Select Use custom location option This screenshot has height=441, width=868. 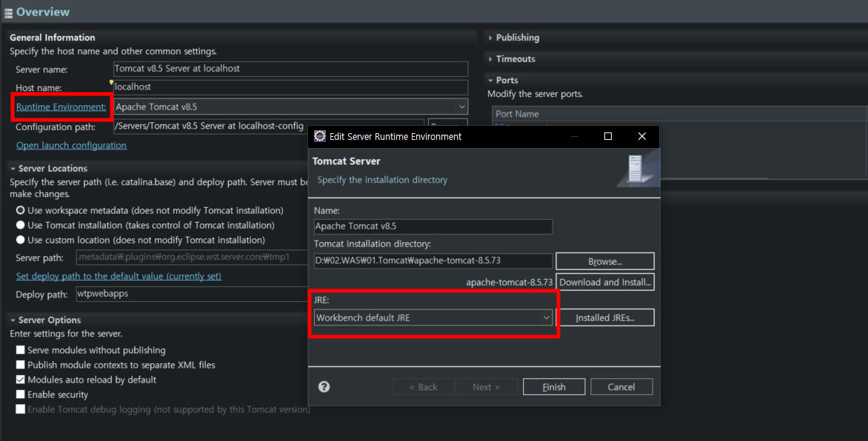[x=21, y=240]
